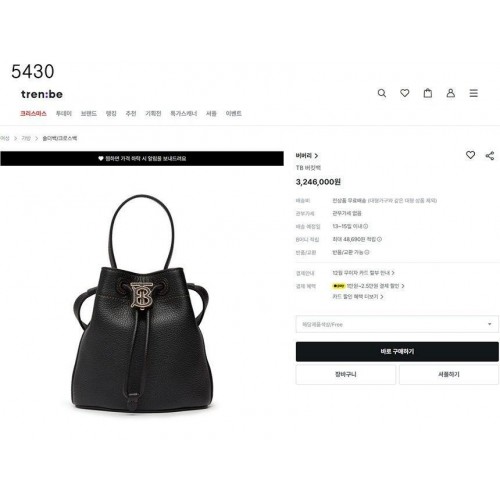
Task: Toggle the product like heart
Action: (470, 155)
